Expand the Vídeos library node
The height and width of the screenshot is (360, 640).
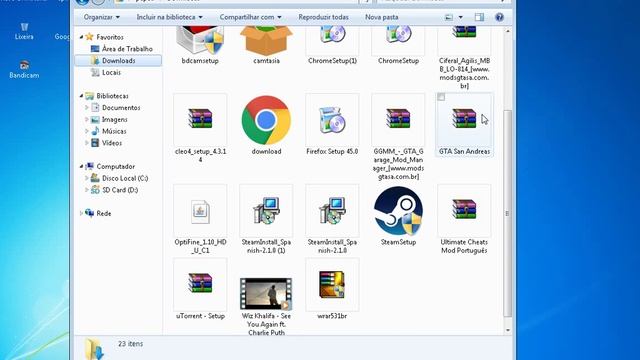[x=87, y=143]
